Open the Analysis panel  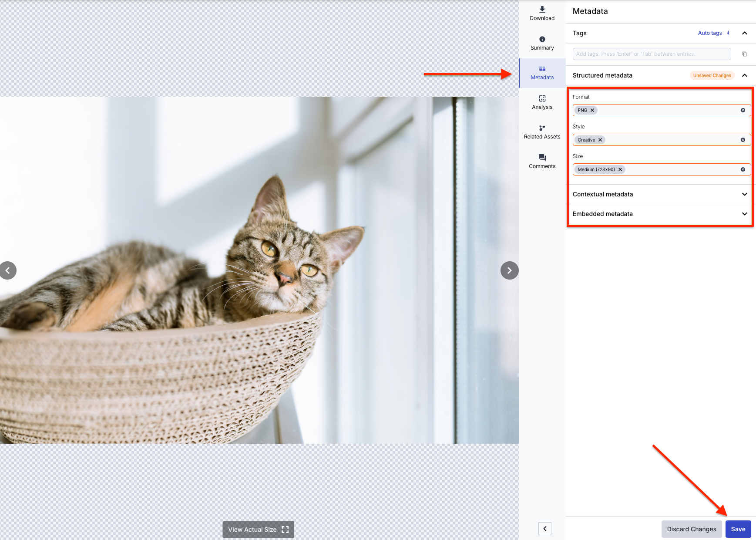[x=542, y=101]
